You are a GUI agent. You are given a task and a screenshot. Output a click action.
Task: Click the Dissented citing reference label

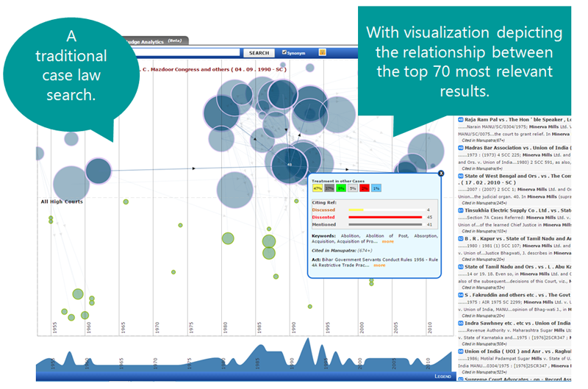point(323,217)
